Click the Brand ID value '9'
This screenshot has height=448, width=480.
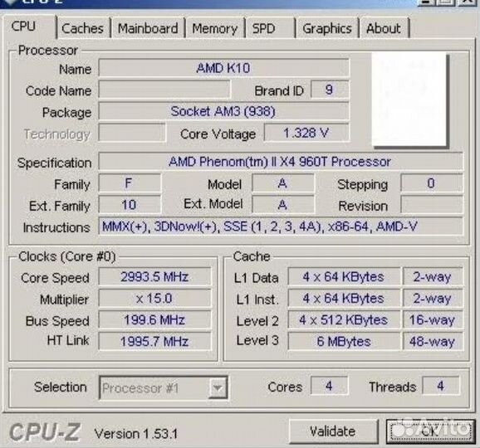tap(330, 90)
